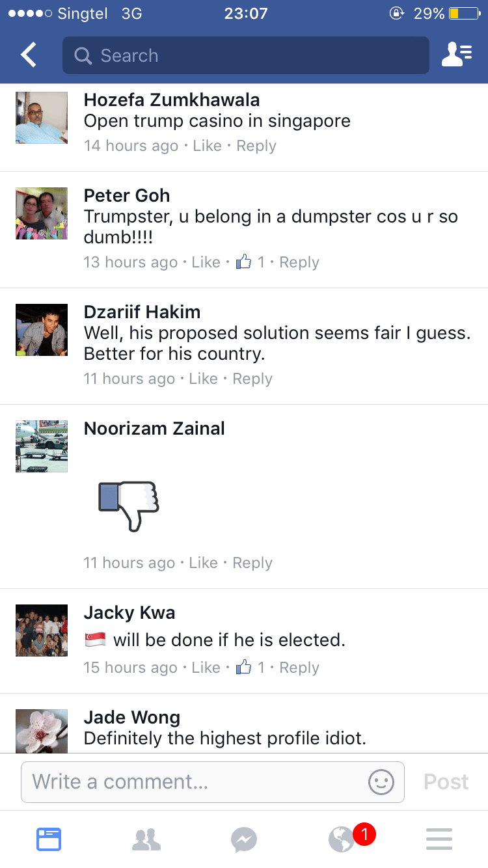The image size is (488, 868).
Task: Like Noorizam Zainal's thumbs-down comment
Action: pyautogui.click(x=203, y=563)
